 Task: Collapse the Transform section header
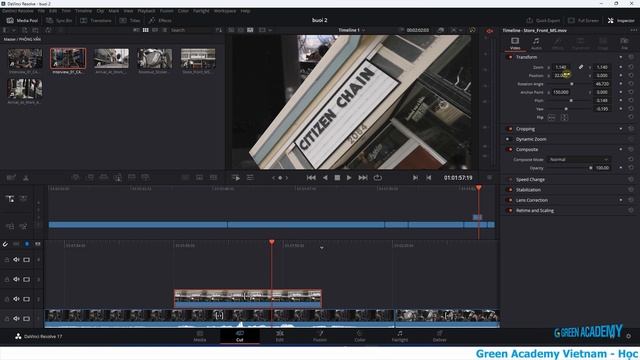527,57
